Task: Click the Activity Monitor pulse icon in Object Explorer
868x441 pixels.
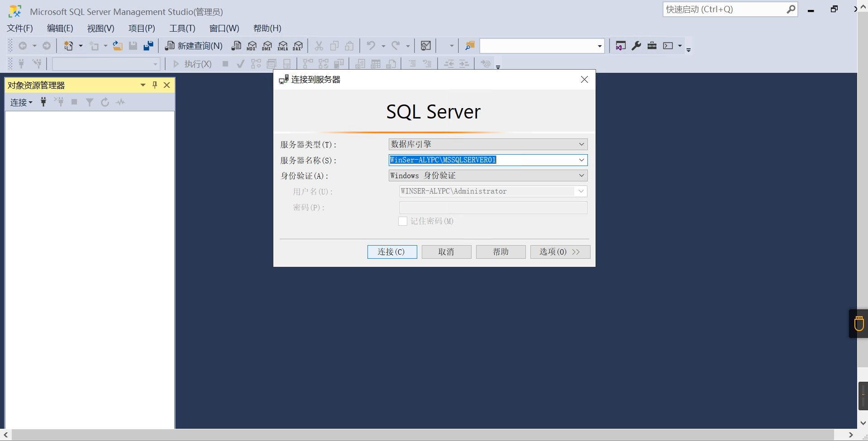Action: (120, 102)
